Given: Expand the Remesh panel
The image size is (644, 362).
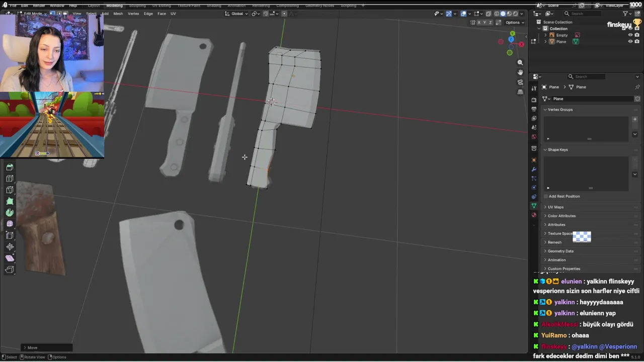Looking at the screenshot, I should click(x=554, y=242).
